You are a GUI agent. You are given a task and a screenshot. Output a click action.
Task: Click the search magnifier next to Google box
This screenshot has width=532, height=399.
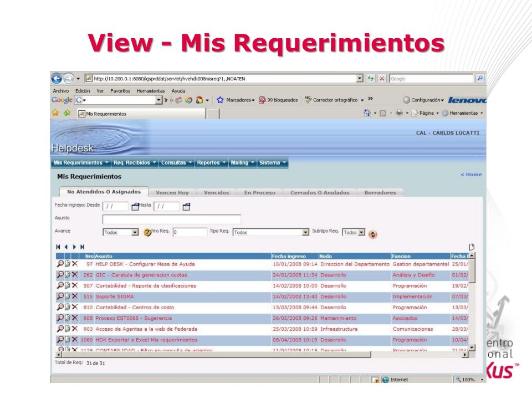(480, 78)
